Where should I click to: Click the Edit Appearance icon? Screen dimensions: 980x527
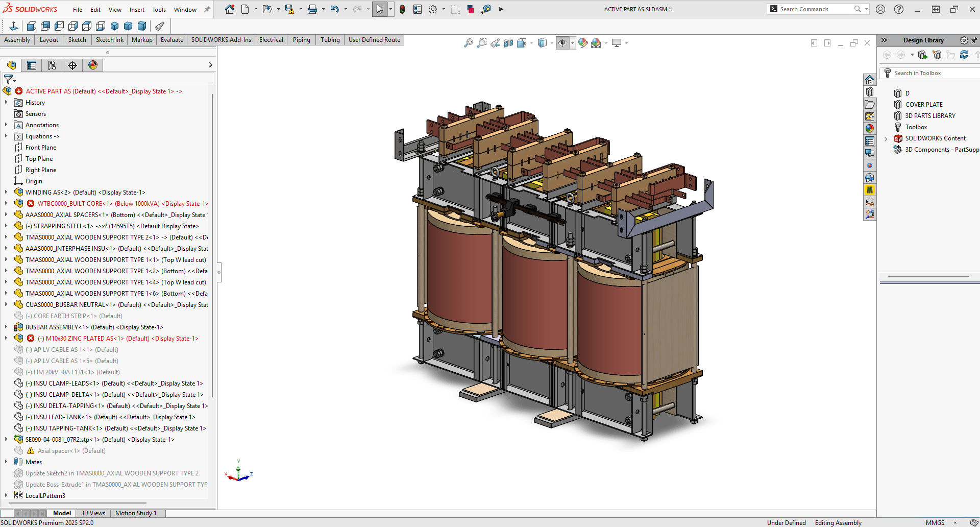pos(583,43)
